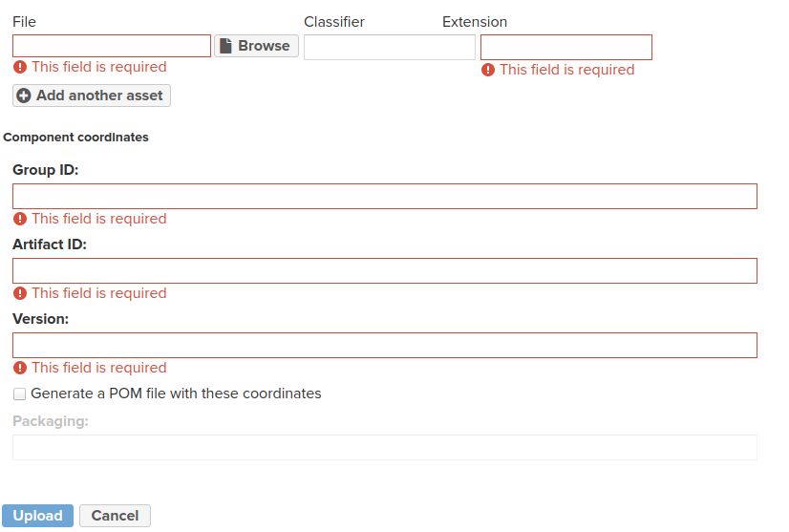Image resolution: width=789 pixels, height=532 pixels.
Task: Focus the Group ID text field
Action: pos(384,196)
